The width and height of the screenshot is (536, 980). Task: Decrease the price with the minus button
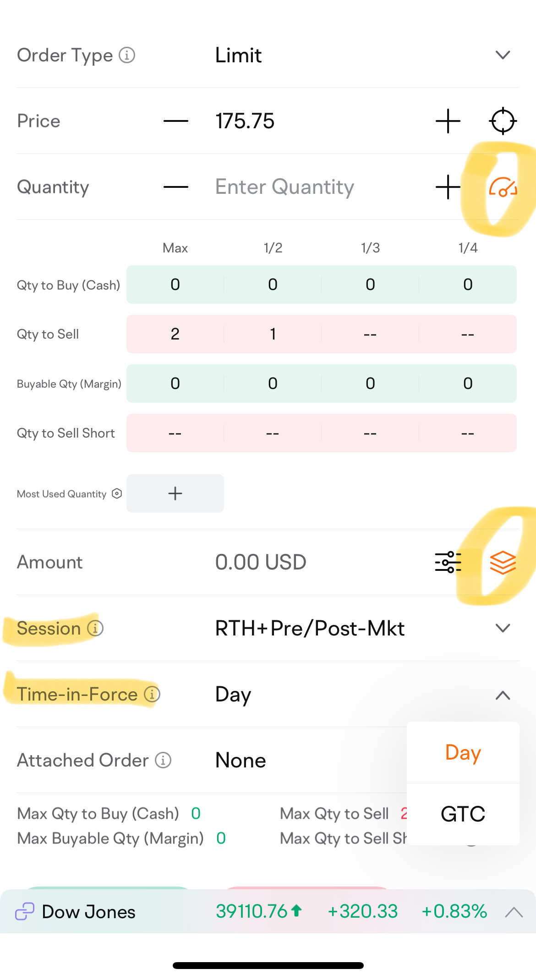pos(176,121)
